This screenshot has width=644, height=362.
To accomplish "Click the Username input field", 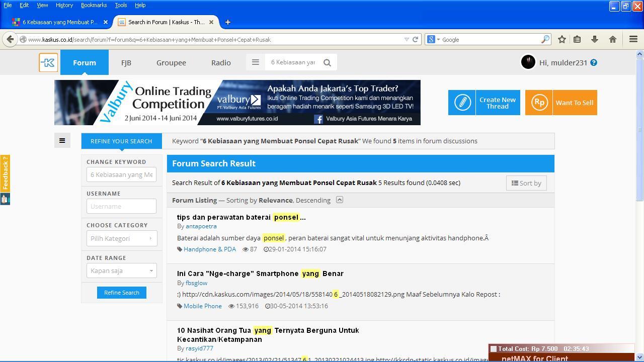I will (x=121, y=206).
